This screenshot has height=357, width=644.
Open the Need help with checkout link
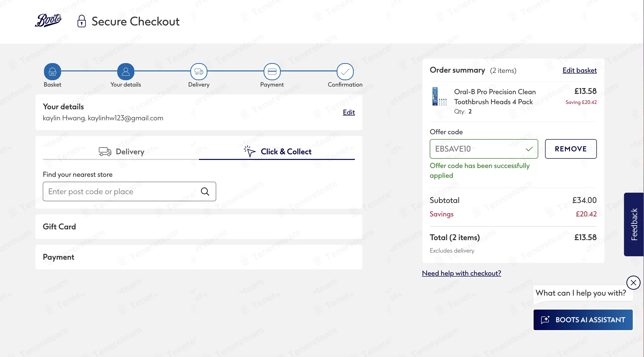462,273
